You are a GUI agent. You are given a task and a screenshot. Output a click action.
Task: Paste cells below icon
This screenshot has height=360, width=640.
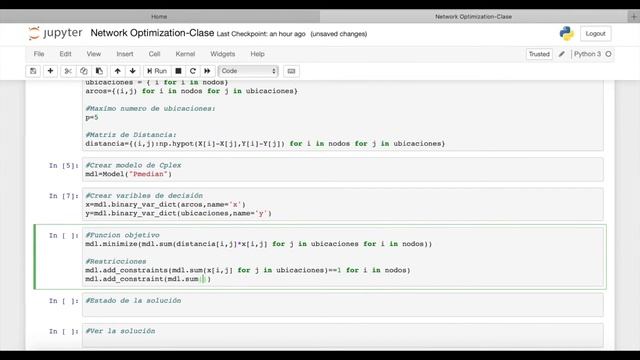[x=99, y=71]
